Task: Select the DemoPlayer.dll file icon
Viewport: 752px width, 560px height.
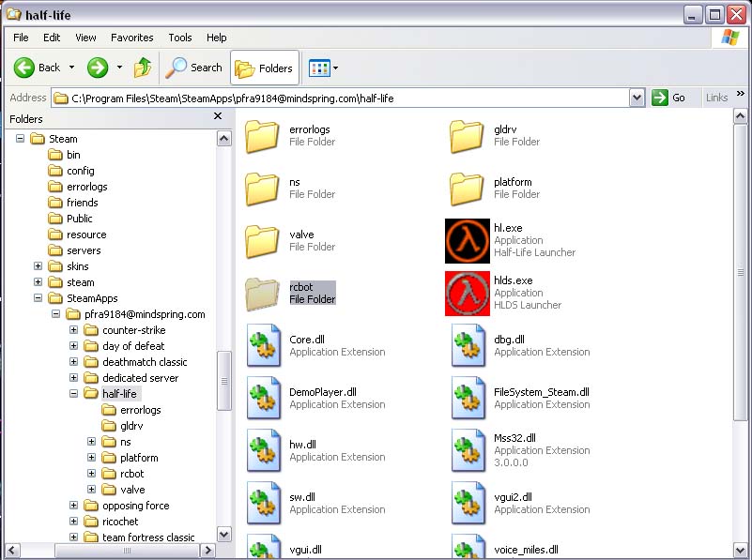Action: point(263,398)
